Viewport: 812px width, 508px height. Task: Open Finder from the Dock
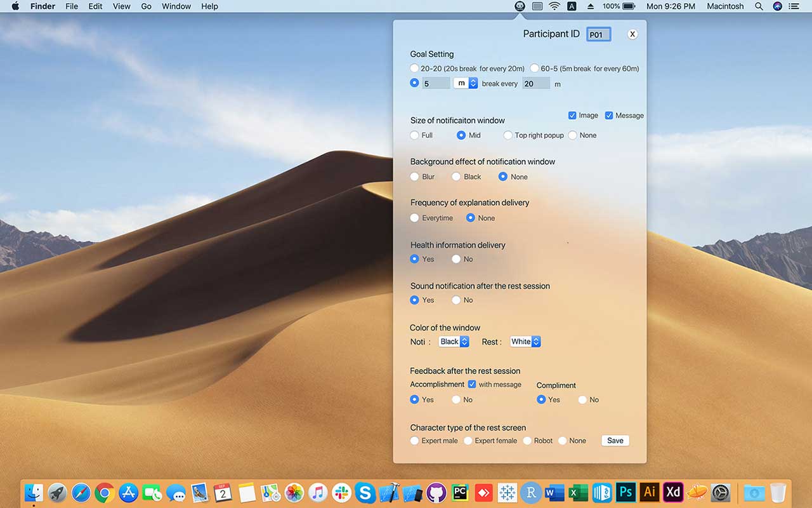pos(34,492)
